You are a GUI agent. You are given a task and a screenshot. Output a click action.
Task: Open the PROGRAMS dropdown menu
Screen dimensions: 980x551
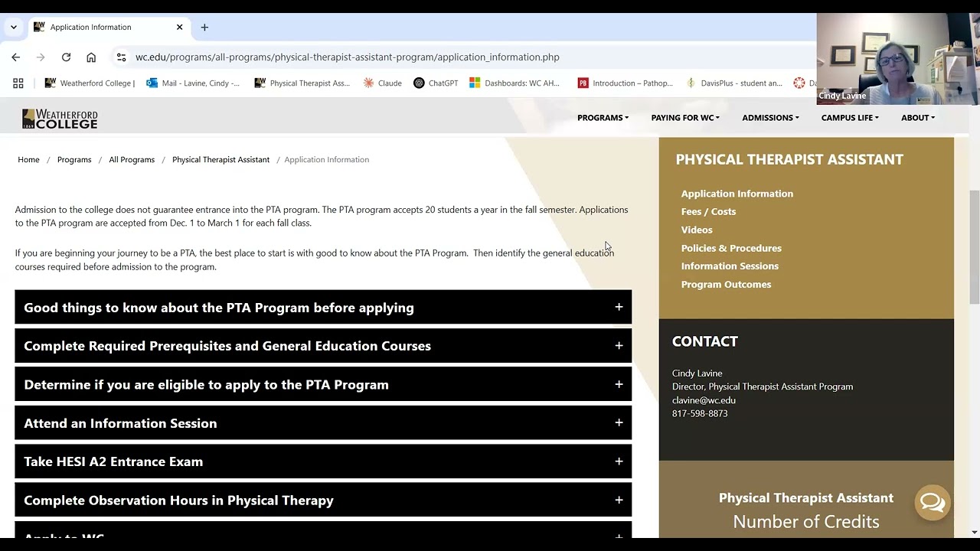click(x=603, y=118)
